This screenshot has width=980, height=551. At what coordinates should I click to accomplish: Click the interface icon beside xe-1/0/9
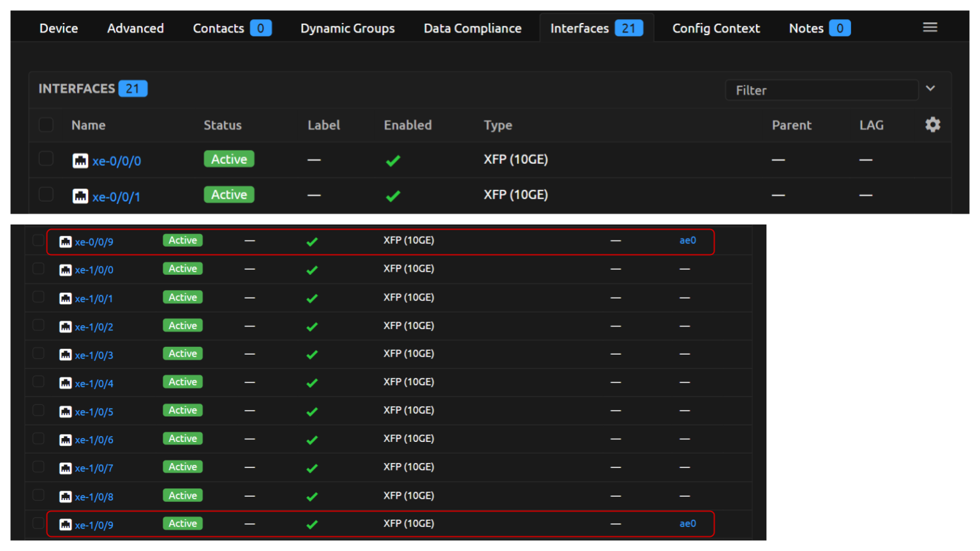coord(65,525)
